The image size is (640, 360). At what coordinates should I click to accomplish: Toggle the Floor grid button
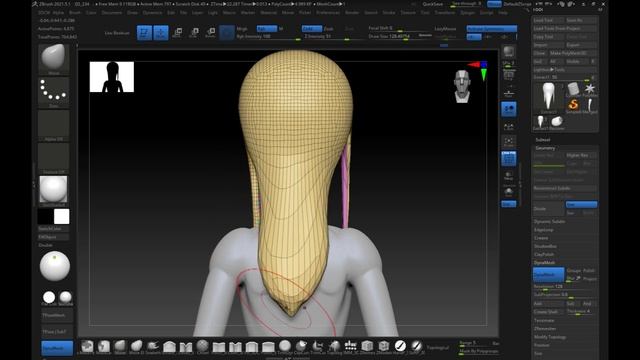[509, 93]
